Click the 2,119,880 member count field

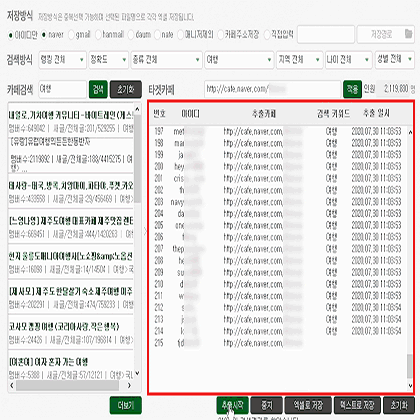393,89
